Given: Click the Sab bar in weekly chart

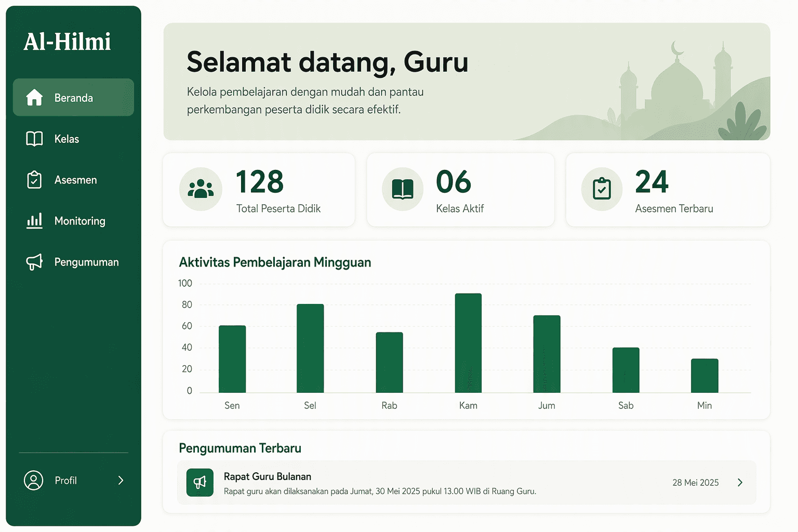Looking at the screenshot, I should point(626,370).
